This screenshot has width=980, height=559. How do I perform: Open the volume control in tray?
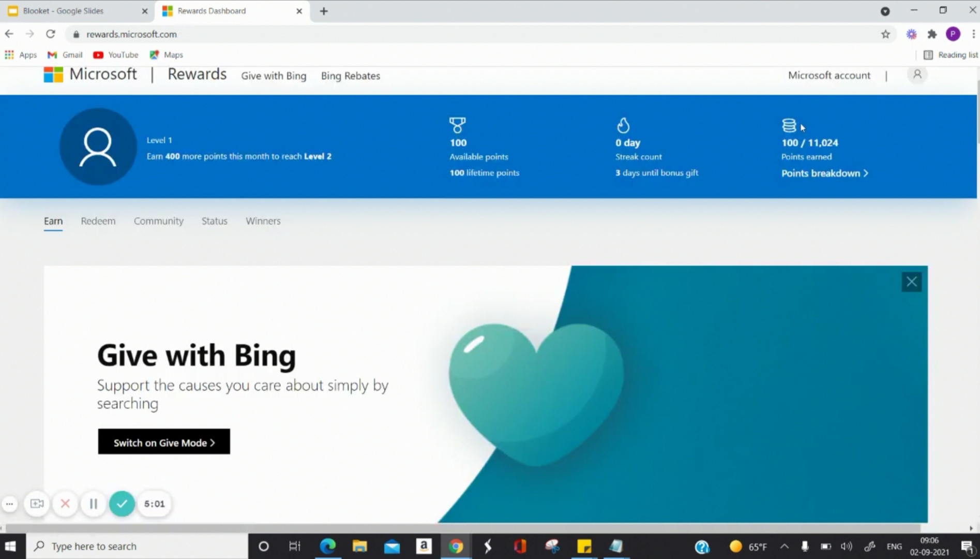pyautogui.click(x=847, y=547)
